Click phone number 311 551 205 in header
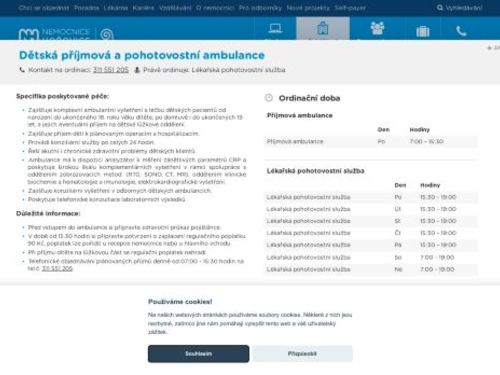This screenshot has width=500, height=375. click(x=111, y=70)
